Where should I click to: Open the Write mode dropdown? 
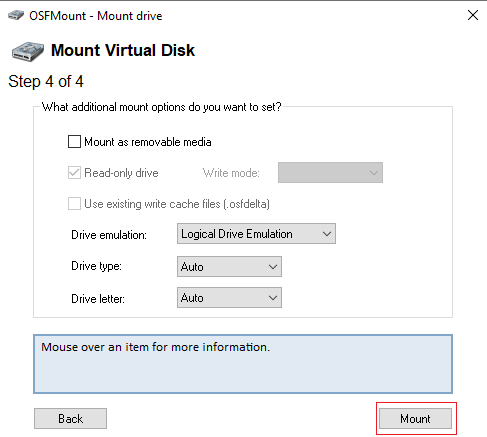click(330, 173)
